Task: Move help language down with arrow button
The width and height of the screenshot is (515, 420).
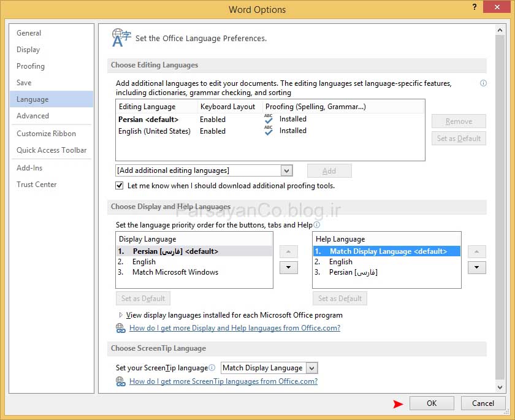Action: [x=476, y=268]
